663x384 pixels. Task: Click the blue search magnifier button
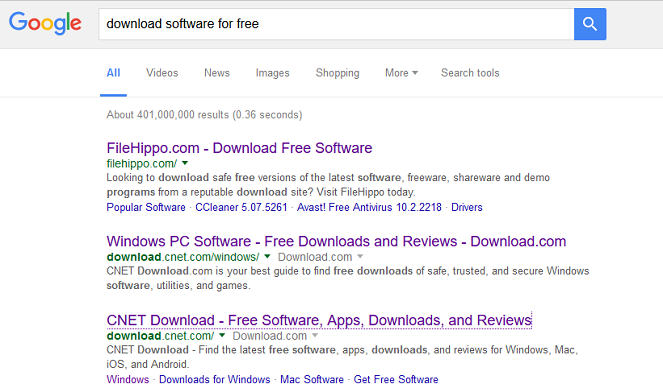click(590, 24)
